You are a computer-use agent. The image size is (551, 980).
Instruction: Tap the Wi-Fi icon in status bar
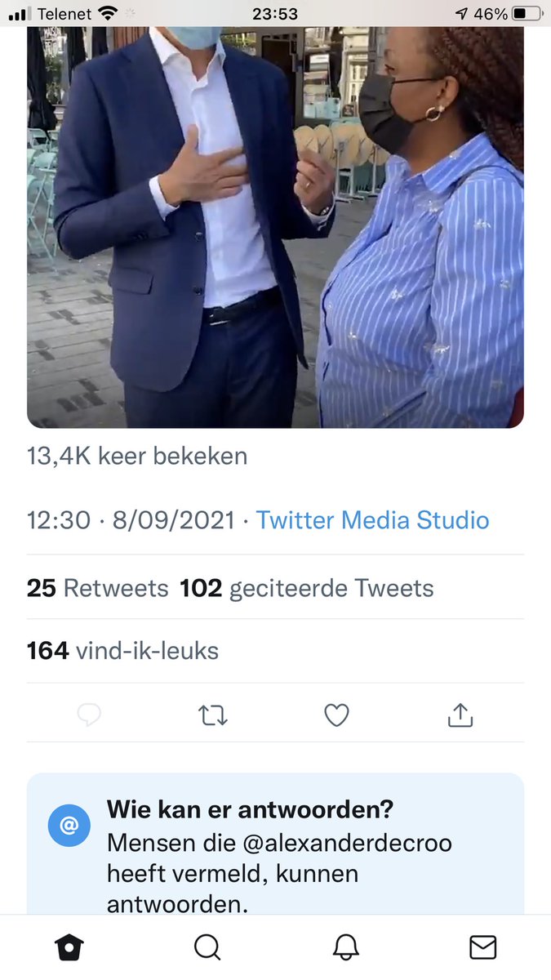tap(107, 14)
